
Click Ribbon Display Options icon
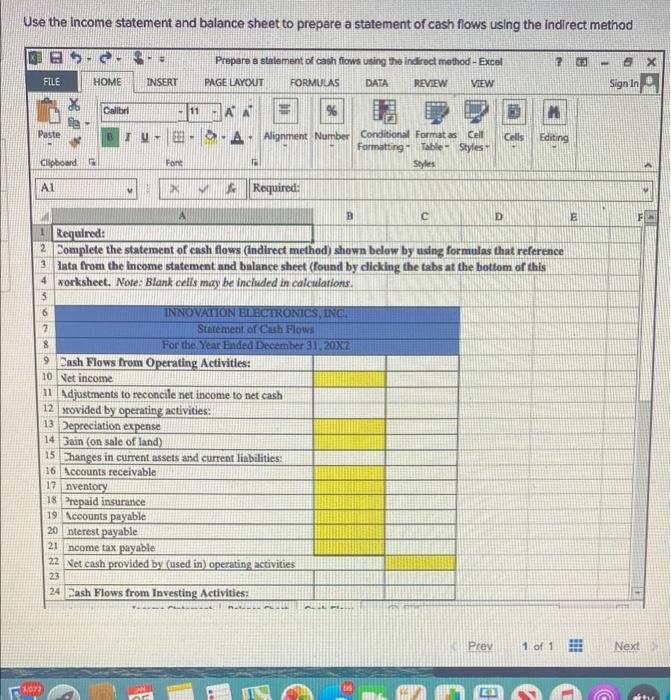(x=581, y=62)
